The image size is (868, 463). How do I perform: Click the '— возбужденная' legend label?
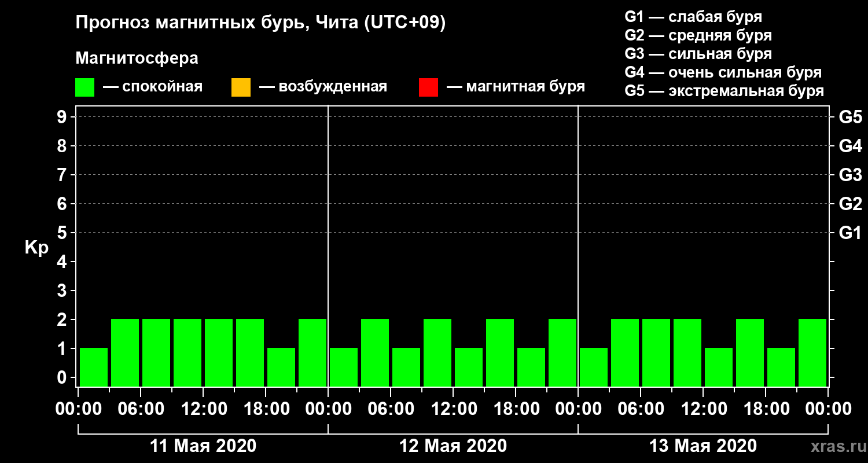323,87
